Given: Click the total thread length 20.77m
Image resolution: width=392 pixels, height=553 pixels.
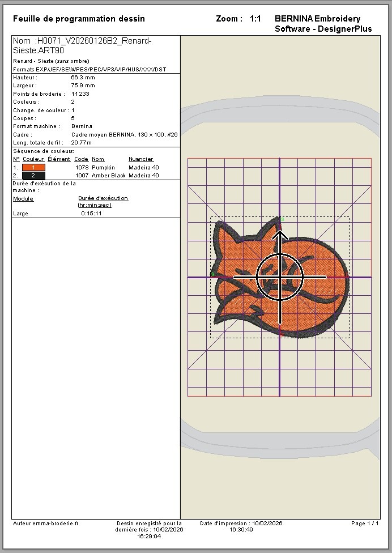Looking at the screenshot, I should [x=81, y=142].
